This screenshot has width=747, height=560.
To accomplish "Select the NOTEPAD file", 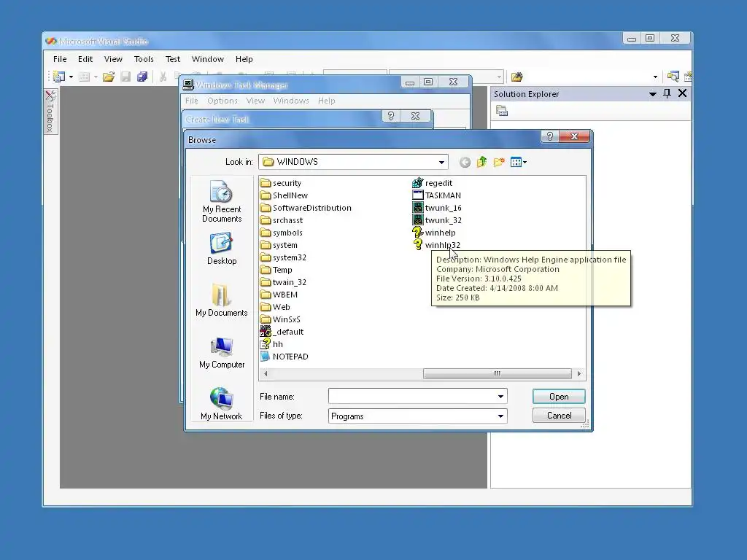I will (285, 356).
